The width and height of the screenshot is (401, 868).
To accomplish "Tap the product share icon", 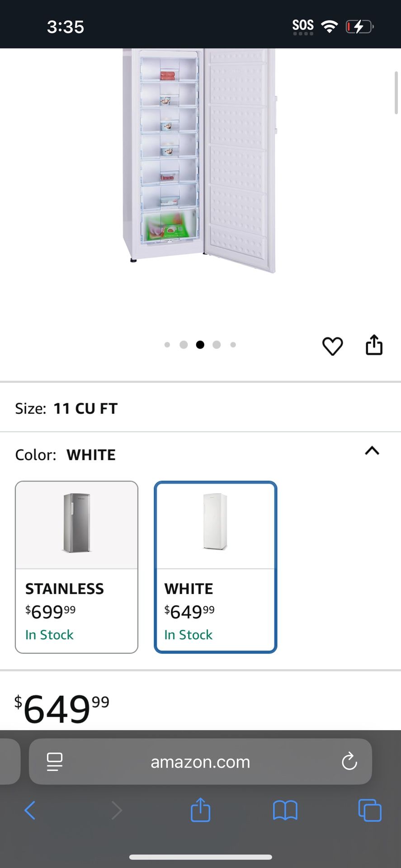I will click(x=374, y=345).
